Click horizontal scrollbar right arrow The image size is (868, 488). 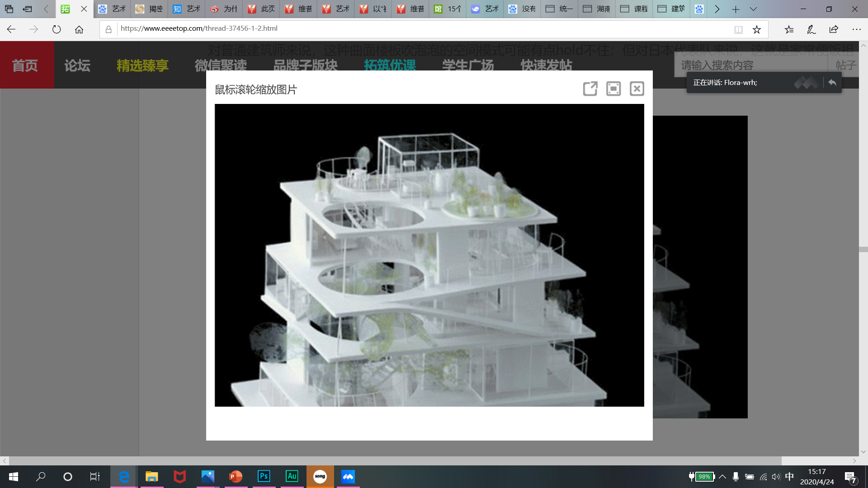point(854,461)
